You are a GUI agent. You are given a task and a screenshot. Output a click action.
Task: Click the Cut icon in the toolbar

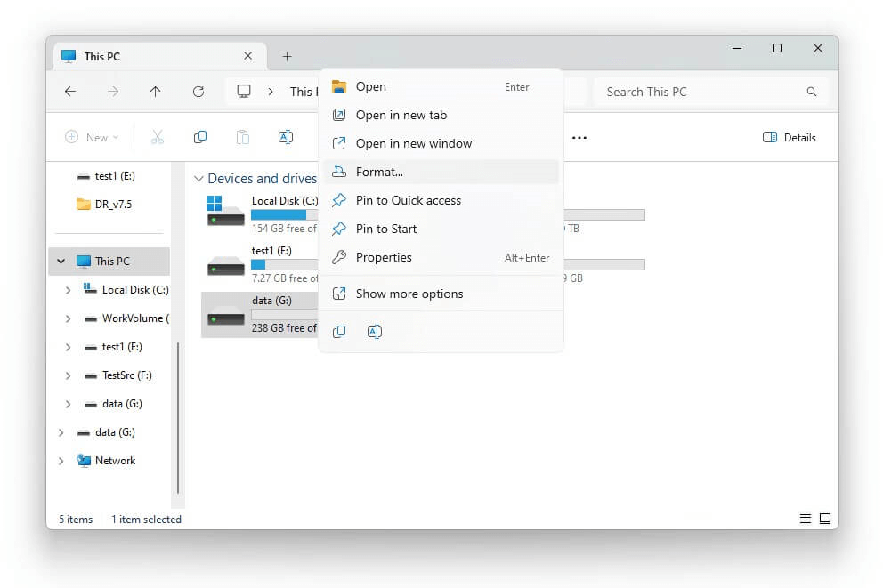click(157, 137)
